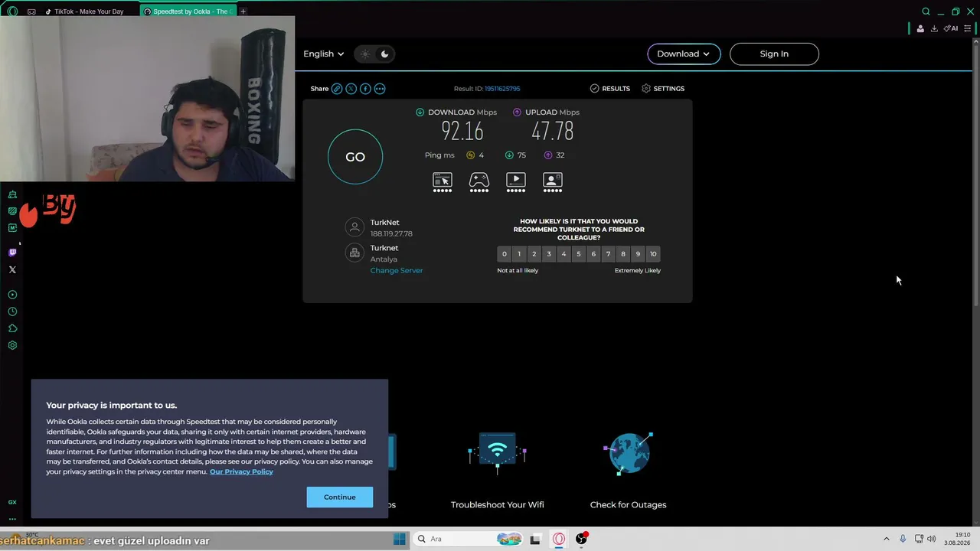
Task: Open browser tab search icon
Action: tap(926, 11)
